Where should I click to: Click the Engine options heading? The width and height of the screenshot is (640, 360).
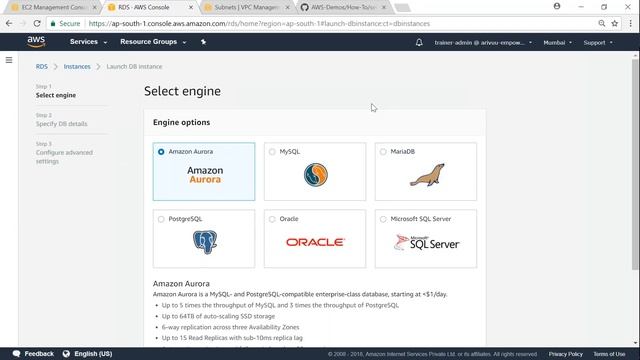181,122
